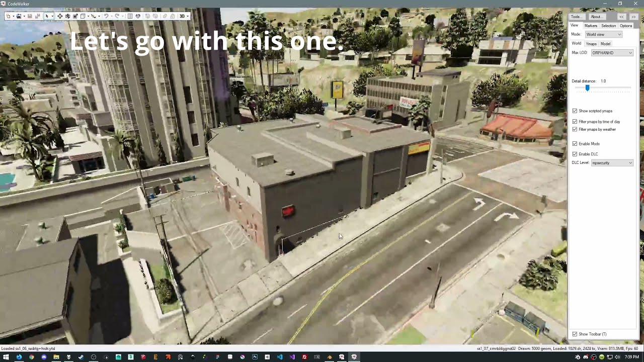644x362 pixels.
Task: Open the DLC Level mpsecurity dropdown
Action: click(x=612, y=163)
